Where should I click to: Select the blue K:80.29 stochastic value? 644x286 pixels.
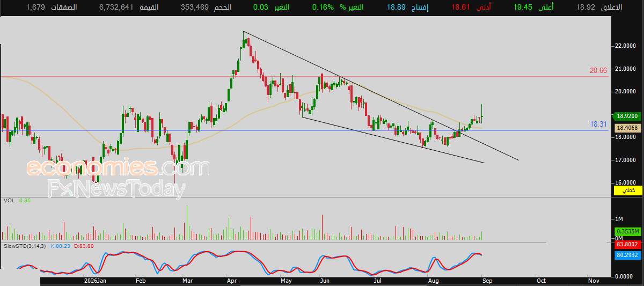60,245
